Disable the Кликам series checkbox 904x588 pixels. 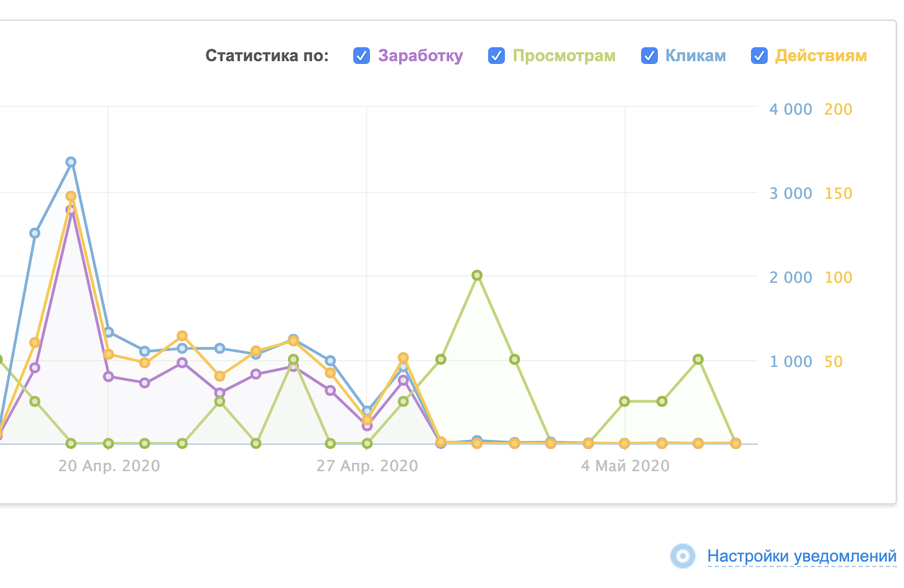click(x=649, y=56)
